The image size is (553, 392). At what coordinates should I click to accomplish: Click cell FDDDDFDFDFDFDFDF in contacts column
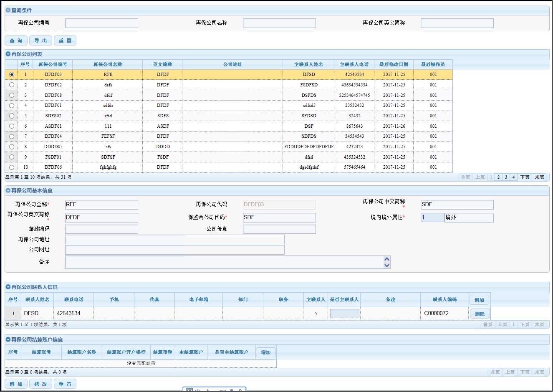pyautogui.click(x=309, y=147)
